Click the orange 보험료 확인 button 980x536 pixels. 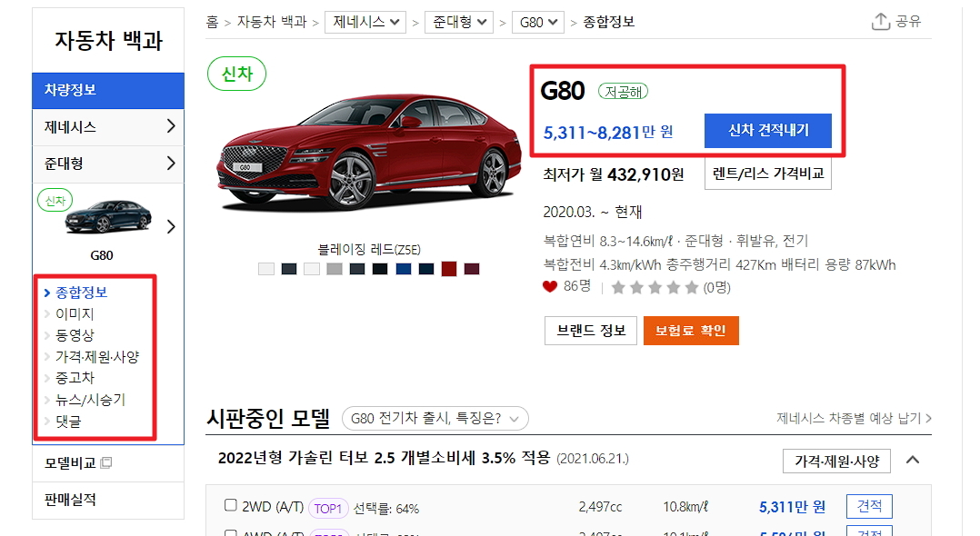click(x=691, y=331)
